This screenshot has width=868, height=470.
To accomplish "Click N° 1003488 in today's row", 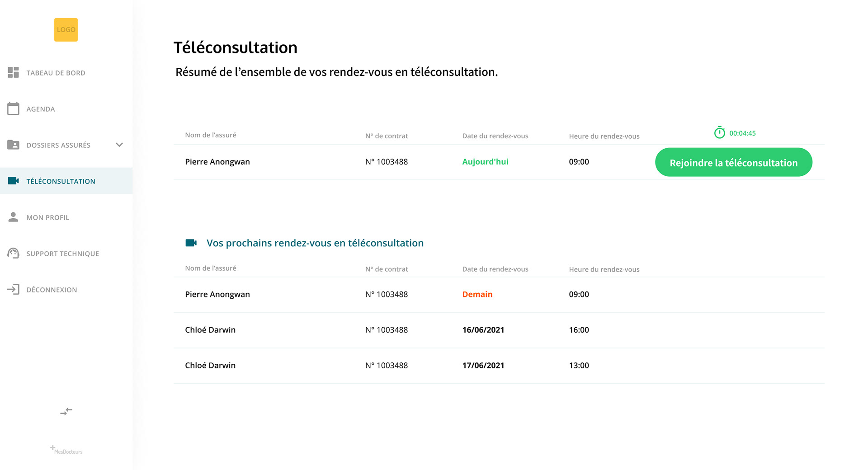I will 387,162.
